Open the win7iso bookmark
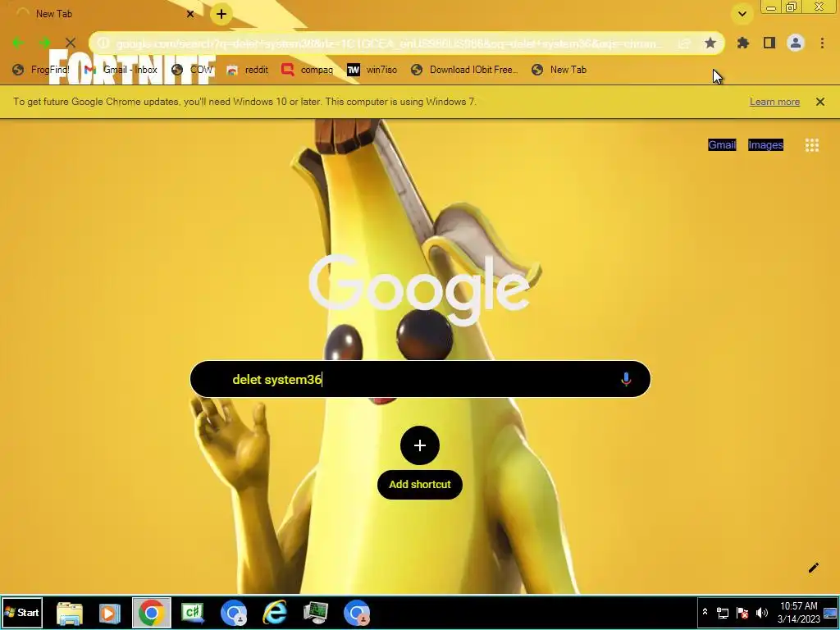The width and height of the screenshot is (840, 630). [x=372, y=70]
